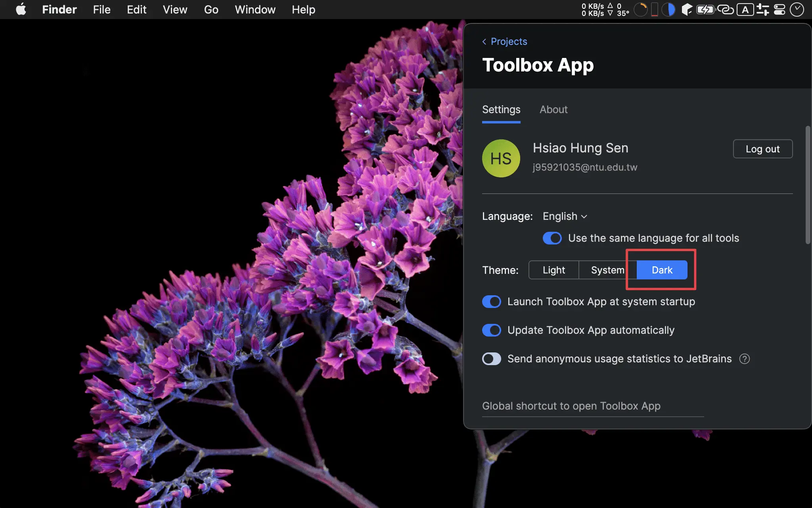Click the HS user avatar
The width and height of the screenshot is (812, 508).
(x=501, y=158)
